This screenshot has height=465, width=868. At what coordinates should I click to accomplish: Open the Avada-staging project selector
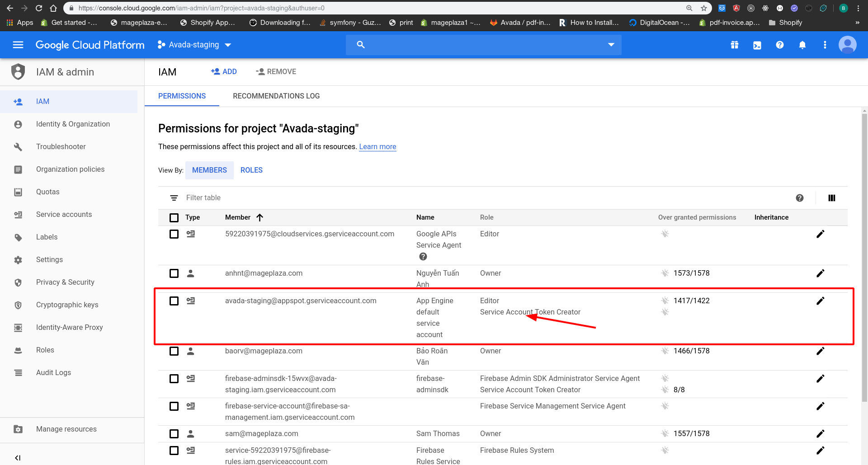[x=194, y=45]
